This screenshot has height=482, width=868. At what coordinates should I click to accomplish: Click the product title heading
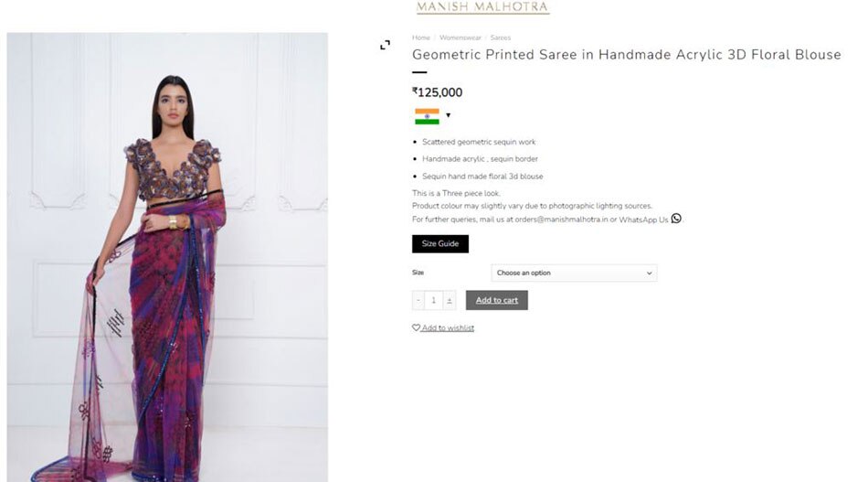626,55
